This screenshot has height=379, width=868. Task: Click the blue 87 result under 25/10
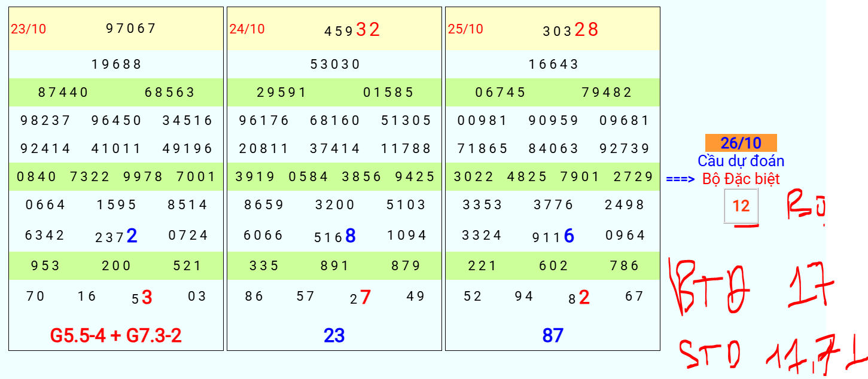(x=553, y=335)
